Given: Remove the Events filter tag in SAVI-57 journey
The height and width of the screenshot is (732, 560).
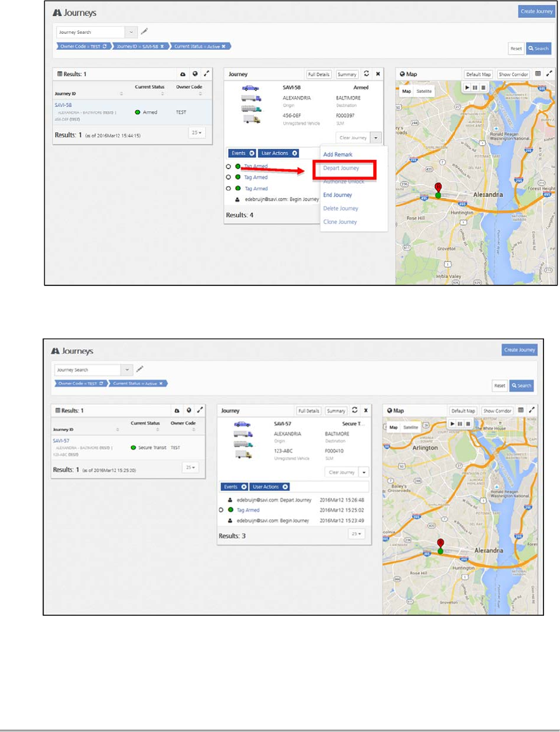Looking at the screenshot, I should (x=243, y=487).
